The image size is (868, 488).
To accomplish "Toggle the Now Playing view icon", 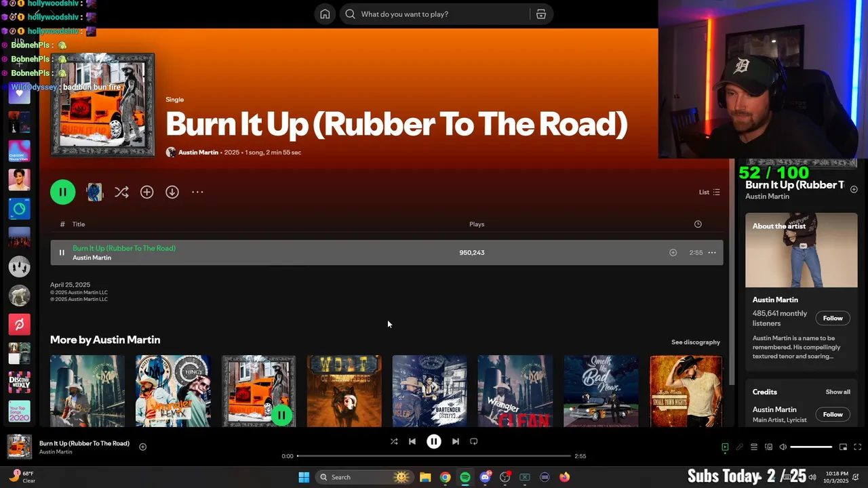I will click(x=725, y=447).
